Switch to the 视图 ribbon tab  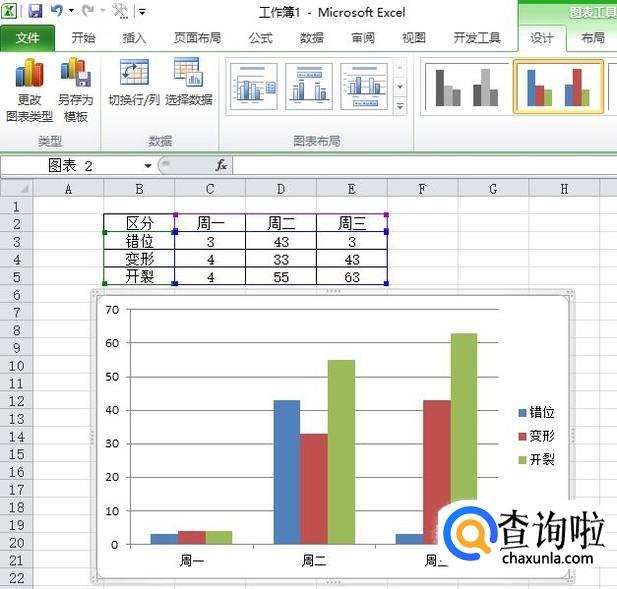414,38
